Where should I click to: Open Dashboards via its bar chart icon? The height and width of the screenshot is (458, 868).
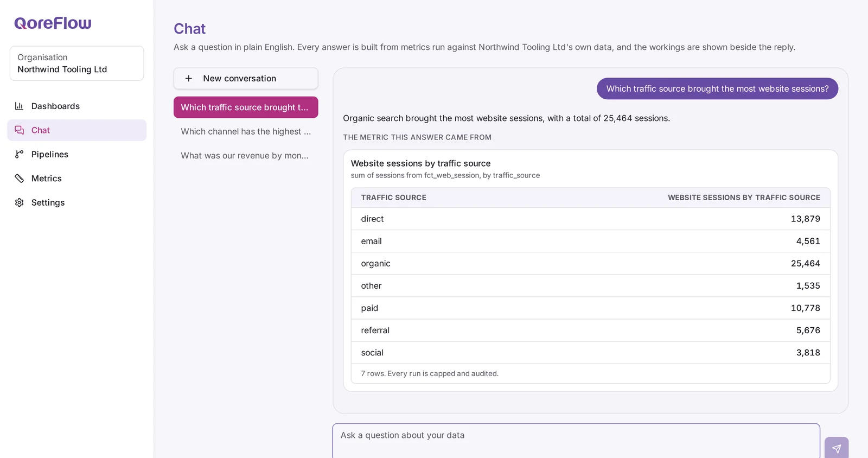[x=19, y=106]
